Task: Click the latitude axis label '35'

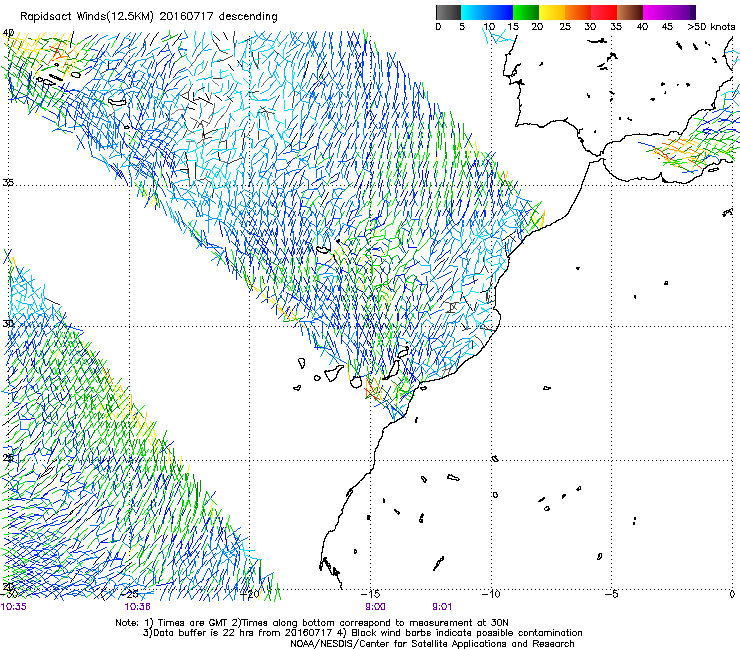Action: (8, 182)
